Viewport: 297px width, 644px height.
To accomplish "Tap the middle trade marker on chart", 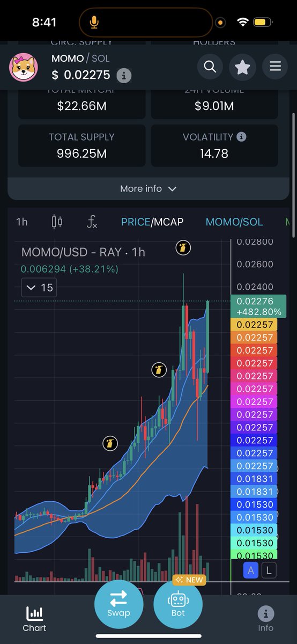I will click(x=159, y=370).
